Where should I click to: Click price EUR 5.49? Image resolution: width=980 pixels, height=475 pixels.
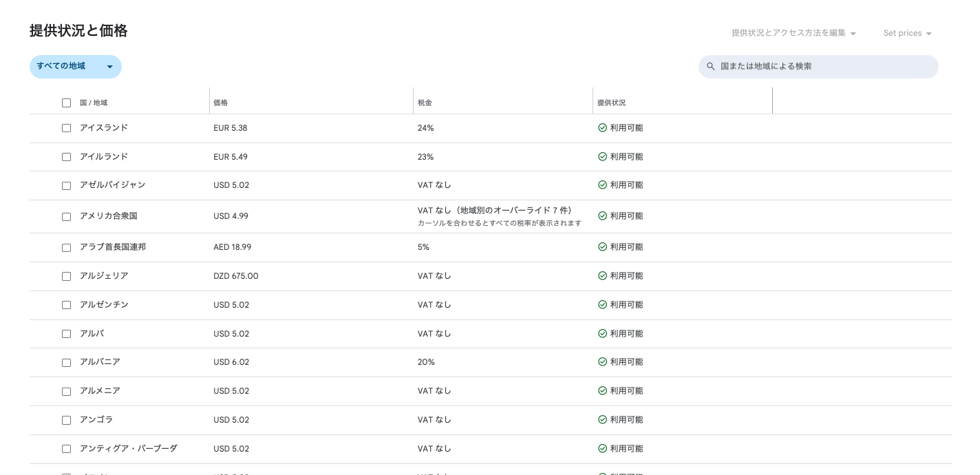point(231,157)
